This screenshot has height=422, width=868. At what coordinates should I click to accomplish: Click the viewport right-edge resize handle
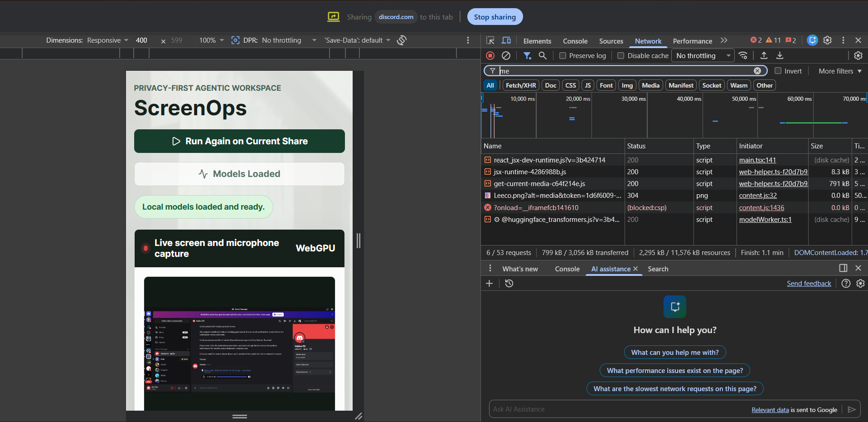[359, 240]
